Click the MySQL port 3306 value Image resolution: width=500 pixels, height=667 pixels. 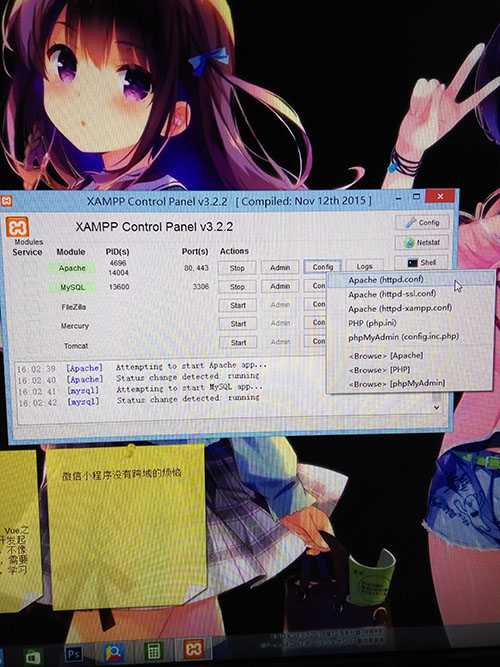[200, 287]
